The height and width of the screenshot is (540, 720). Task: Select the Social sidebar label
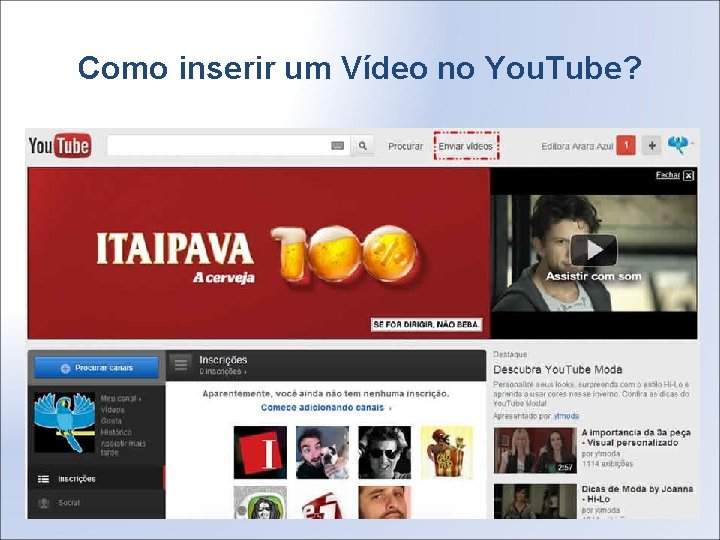click(69, 503)
